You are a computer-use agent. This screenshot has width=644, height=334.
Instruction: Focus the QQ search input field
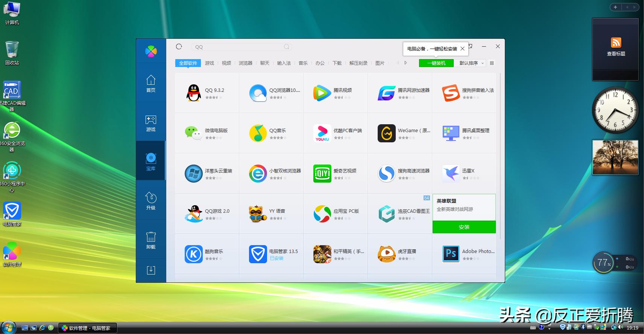click(241, 47)
